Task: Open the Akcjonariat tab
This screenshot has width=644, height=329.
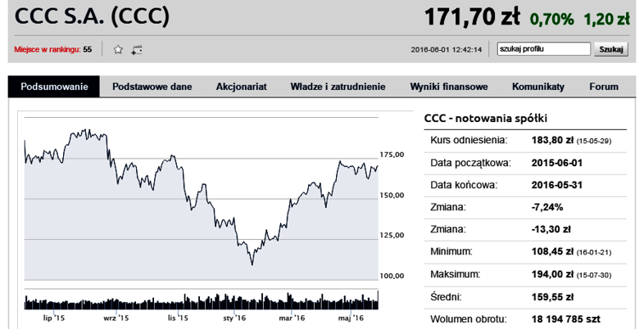Action: tap(242, 86)
